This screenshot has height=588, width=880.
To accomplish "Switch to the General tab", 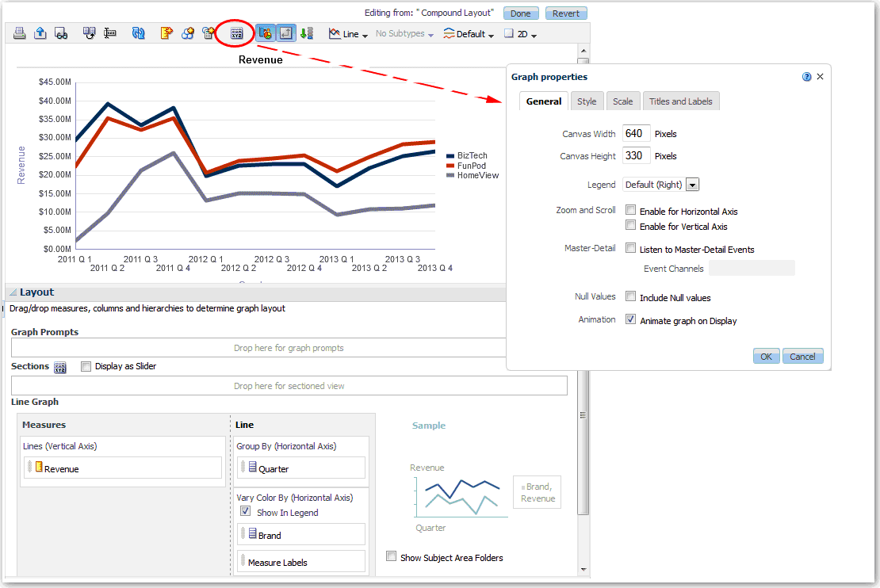I will [544, 101].
